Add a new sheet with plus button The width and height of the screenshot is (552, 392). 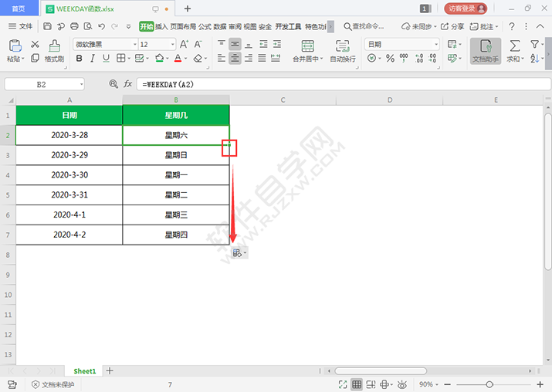110,370
